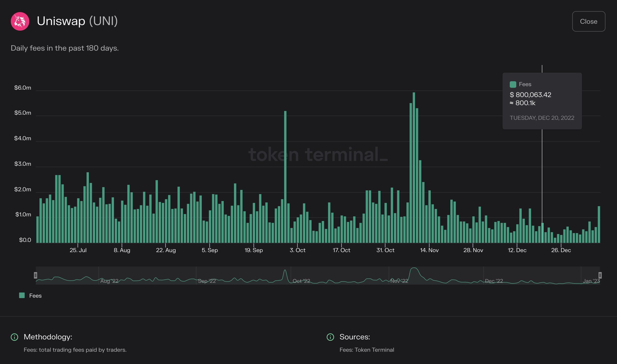The height and width of the screenshot is (364, 617).
Task: Click the Aug '22 label in navigator
Action: coord(109,281)
